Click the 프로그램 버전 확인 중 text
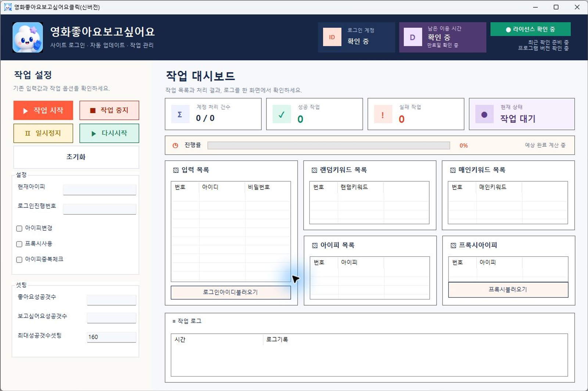The image size is (588, 391). pyautogui.click(x=543, y=48)
